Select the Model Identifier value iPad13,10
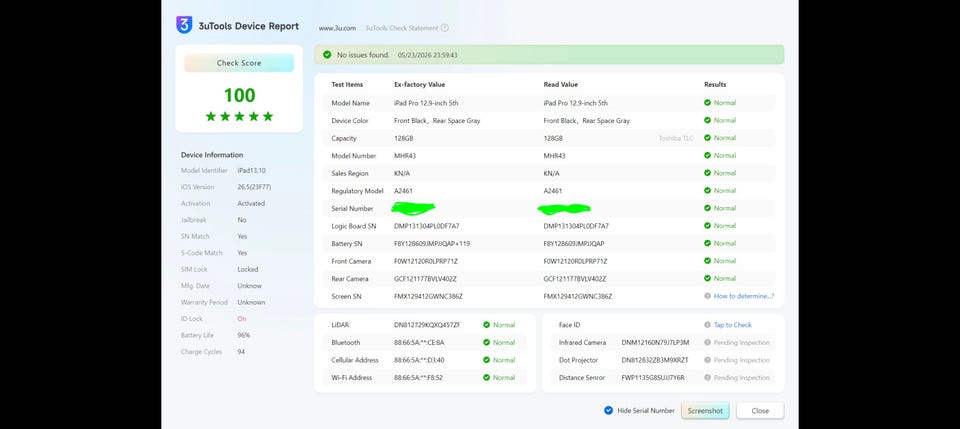 pyautogui.click(x=252, y=171)
